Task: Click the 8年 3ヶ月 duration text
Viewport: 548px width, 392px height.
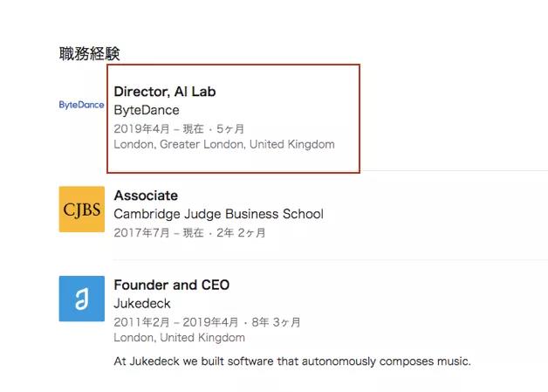Action: 276,322
